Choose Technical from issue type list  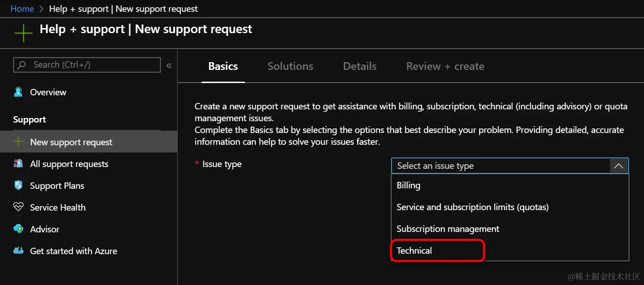[510, 251]
